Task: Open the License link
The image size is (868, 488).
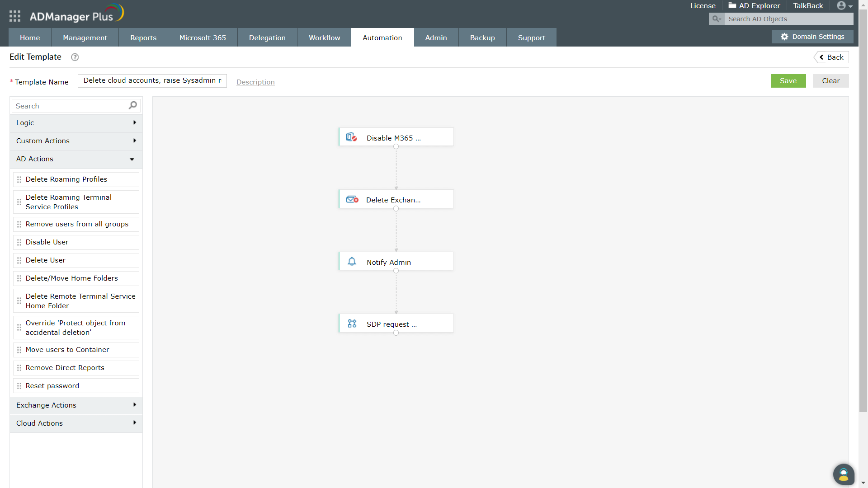Action: coord(703,6)
